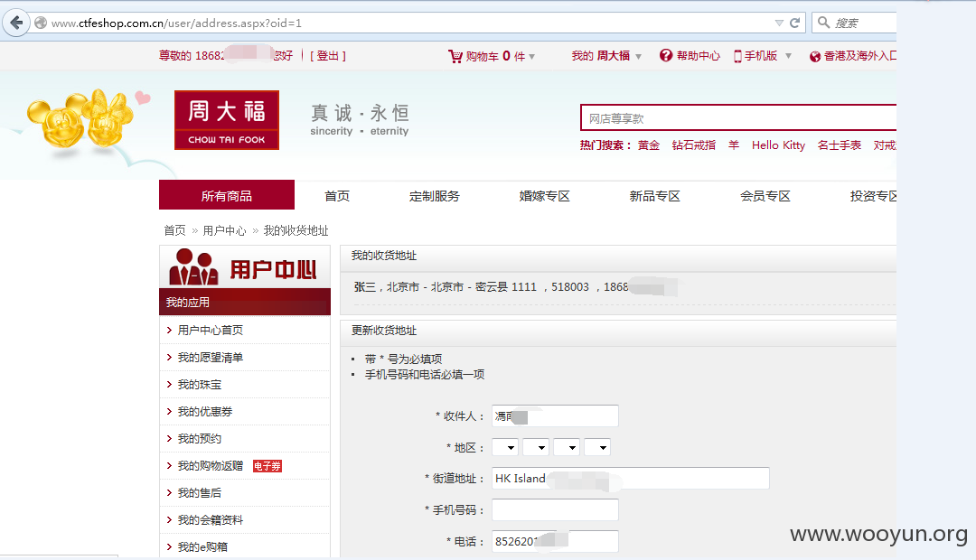Click hot search term 名士手表
976x560 pixels.
839,145
